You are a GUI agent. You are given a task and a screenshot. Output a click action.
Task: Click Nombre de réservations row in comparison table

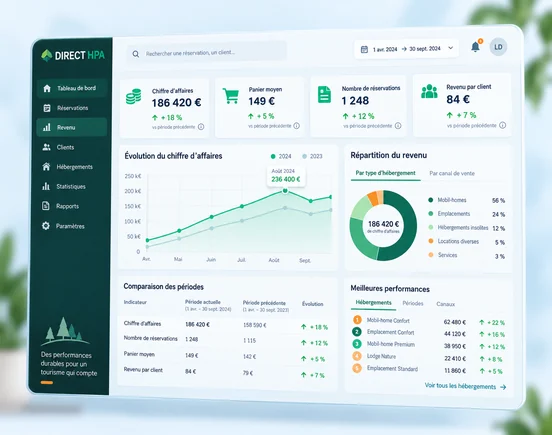click(x=226, y=340)
